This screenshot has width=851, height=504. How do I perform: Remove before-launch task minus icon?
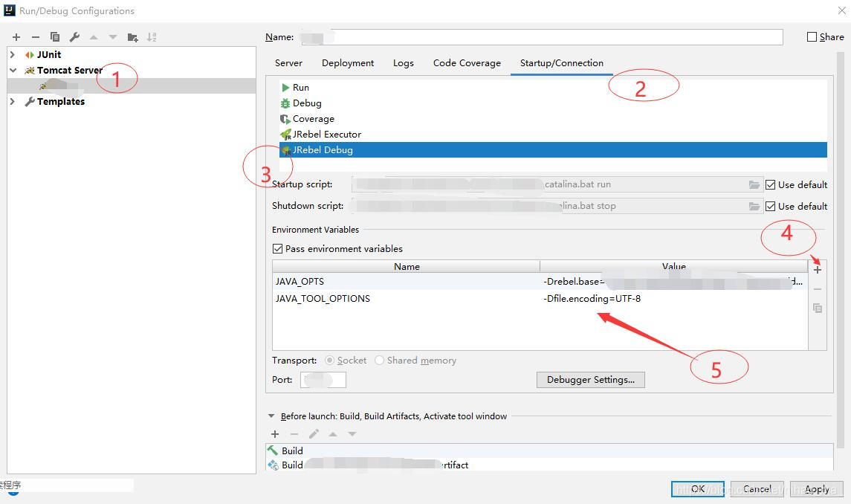[294, 434]
